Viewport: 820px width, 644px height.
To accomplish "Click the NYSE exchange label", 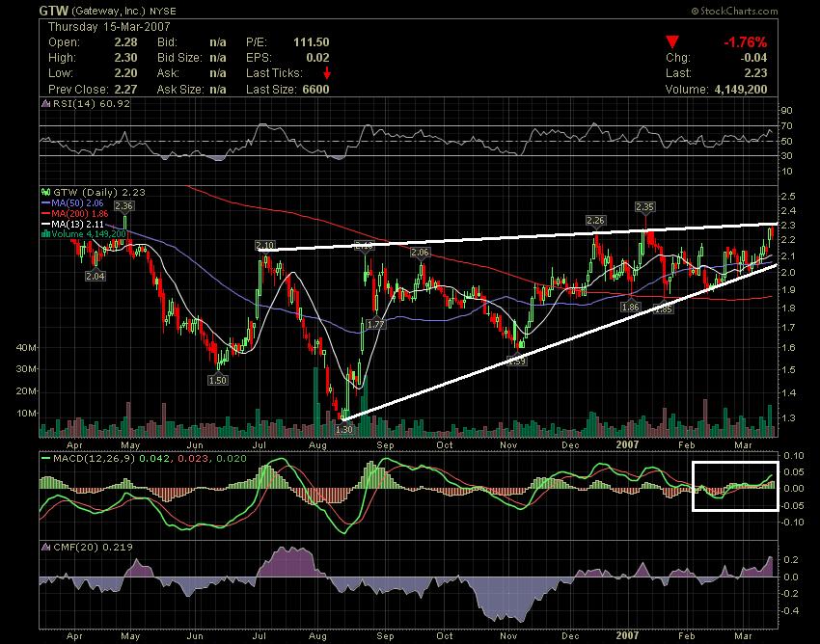I will coord(163,11).
